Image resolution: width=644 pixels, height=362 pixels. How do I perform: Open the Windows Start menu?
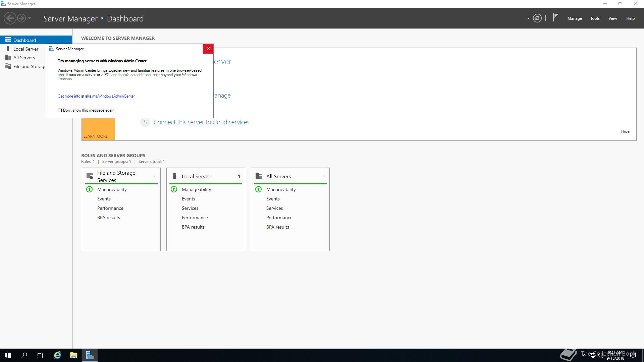pyautogui.click(x=8, y=355)
